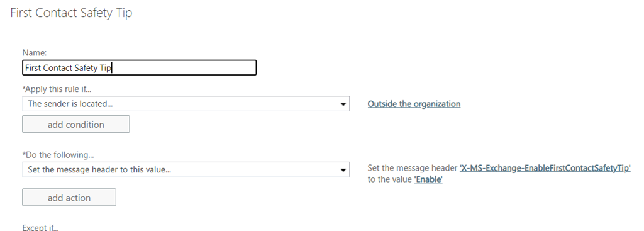Click the 'First Contact Safety Tip' page heading
This screenshot has width=644, height=231.
[x=72, y=13]
